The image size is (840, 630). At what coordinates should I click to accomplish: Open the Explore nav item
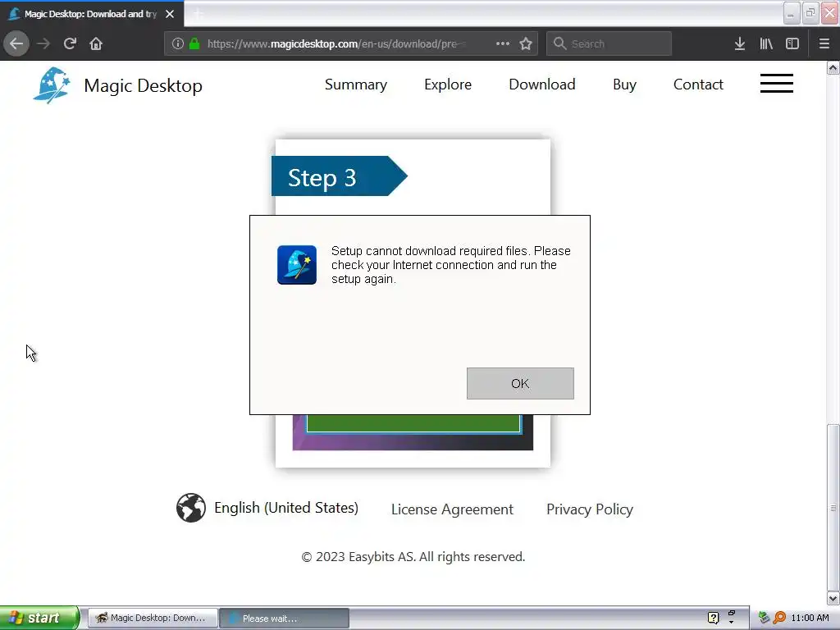(448, 84)
